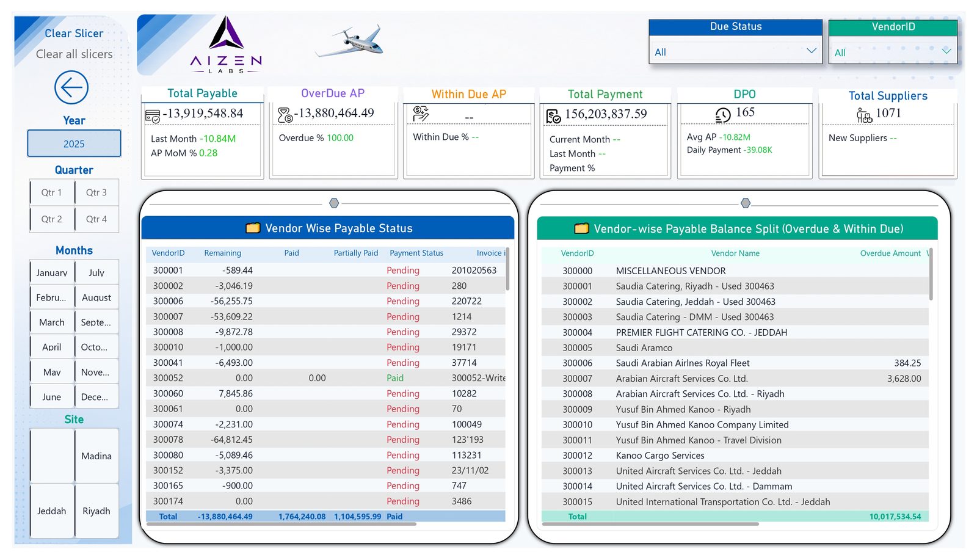Select year 2025 slicer

pyautogui.click(x=74, y=144)
